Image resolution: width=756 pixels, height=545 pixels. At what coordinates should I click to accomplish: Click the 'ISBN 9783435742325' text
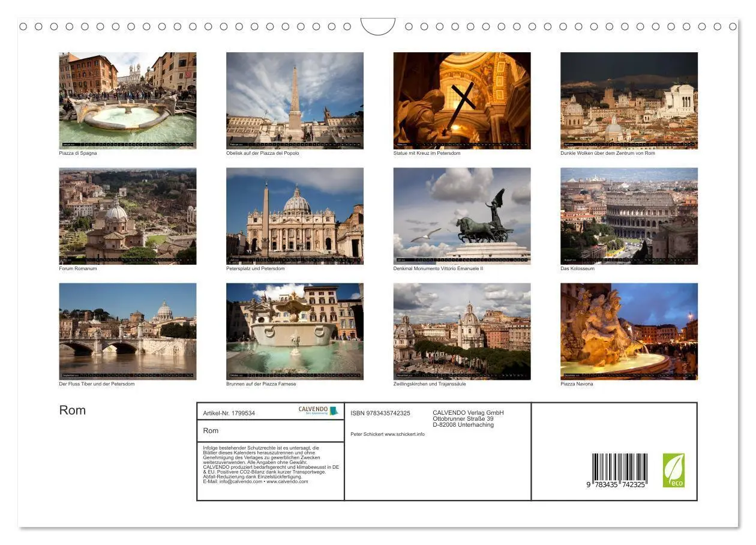(380, 413)
